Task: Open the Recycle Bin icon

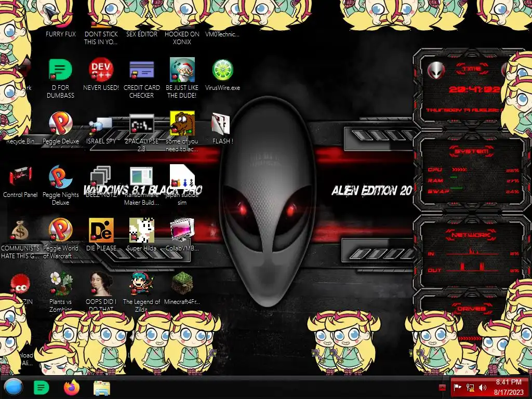Action: [20, 141]
